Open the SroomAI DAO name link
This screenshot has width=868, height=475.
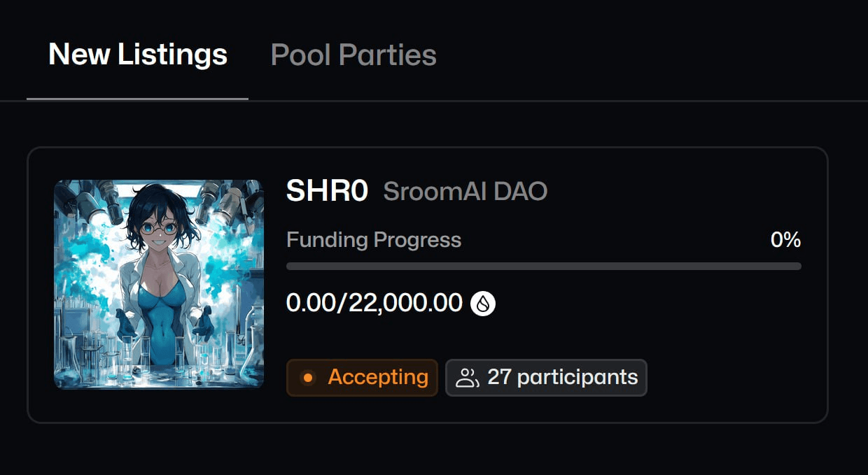(465, 191)
